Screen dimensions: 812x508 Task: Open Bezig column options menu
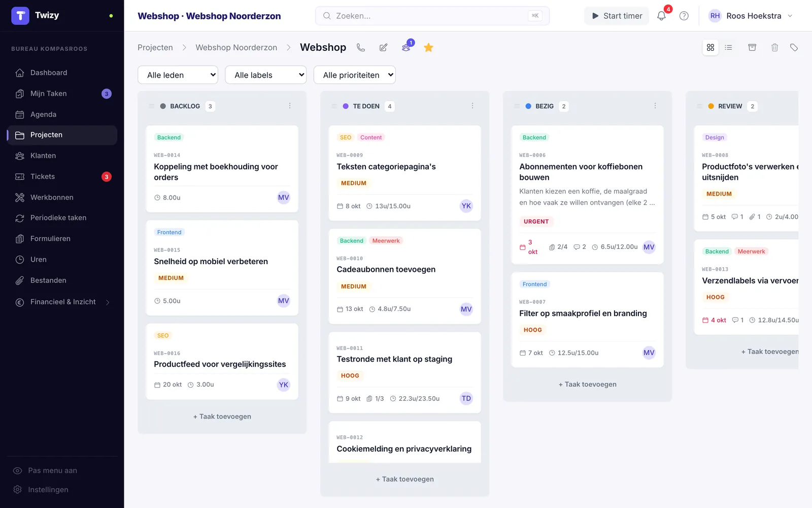655,106
